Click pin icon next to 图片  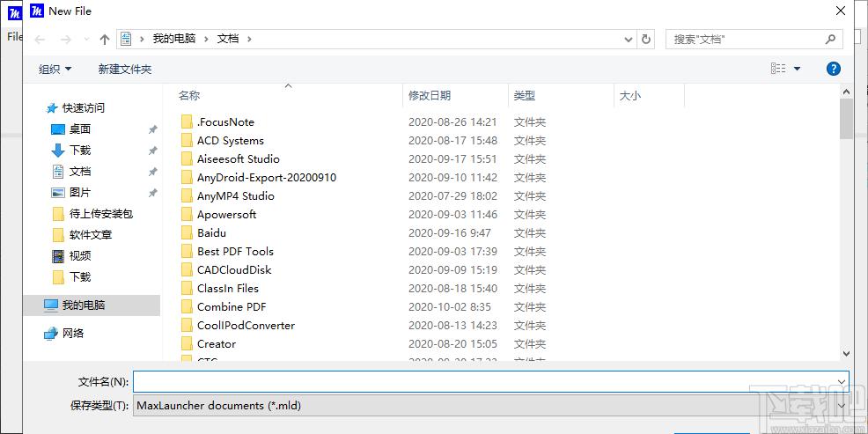[x=153, y=193]
